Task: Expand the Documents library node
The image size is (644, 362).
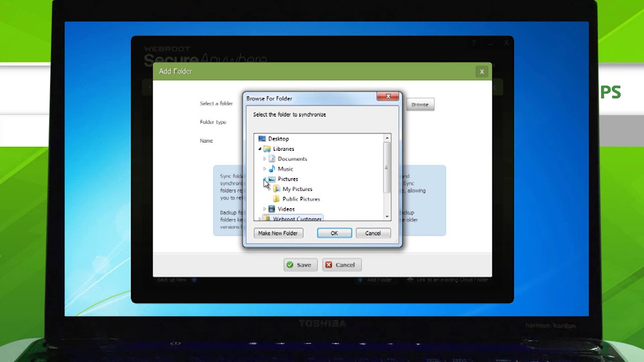Action: tap(265, 159)
